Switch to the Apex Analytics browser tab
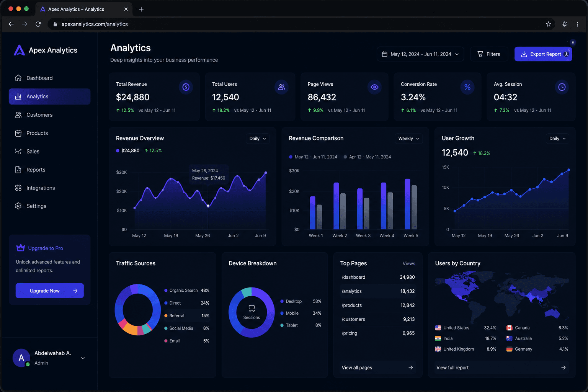The height and width of the screenshot is (392, 588). [83, 9]
